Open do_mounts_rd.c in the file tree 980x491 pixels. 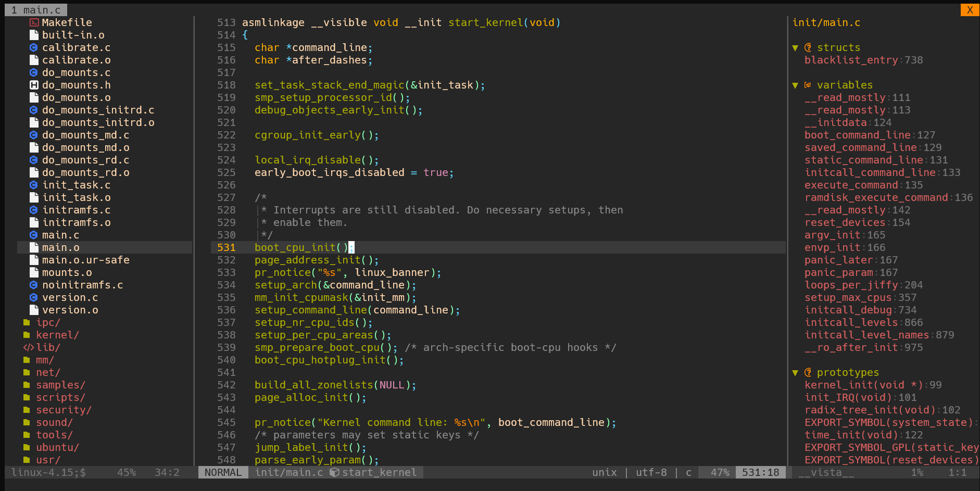click(85, 160)
